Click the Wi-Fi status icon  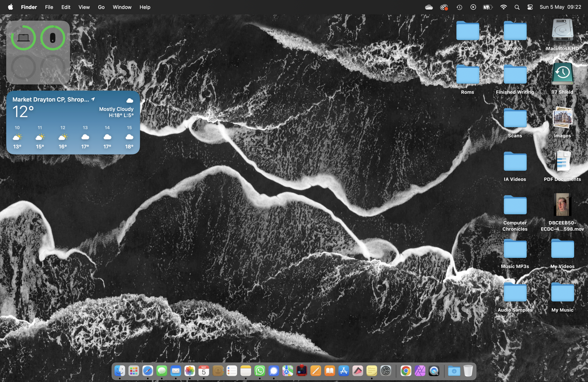pyautogui.click(x=503, y=7)
